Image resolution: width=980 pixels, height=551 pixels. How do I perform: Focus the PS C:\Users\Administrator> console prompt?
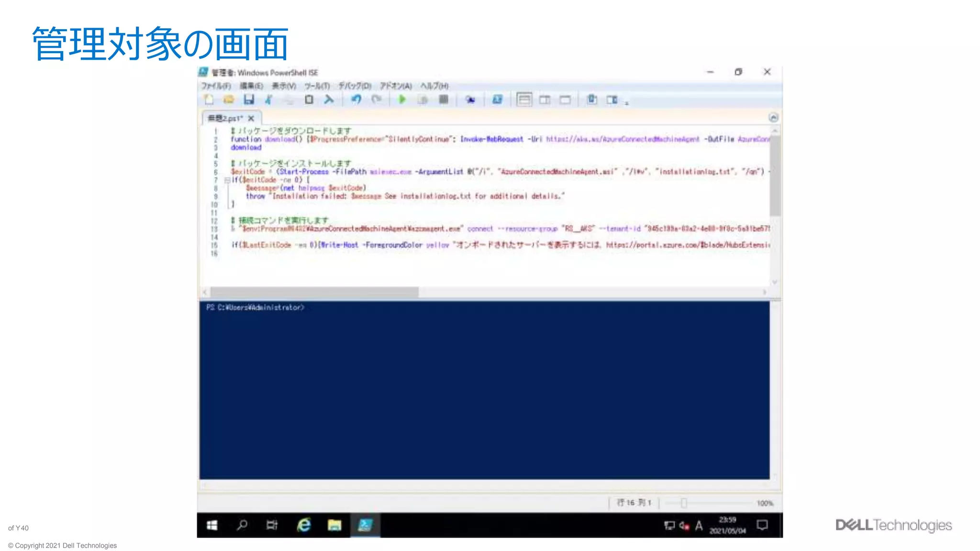pos(255,308)
